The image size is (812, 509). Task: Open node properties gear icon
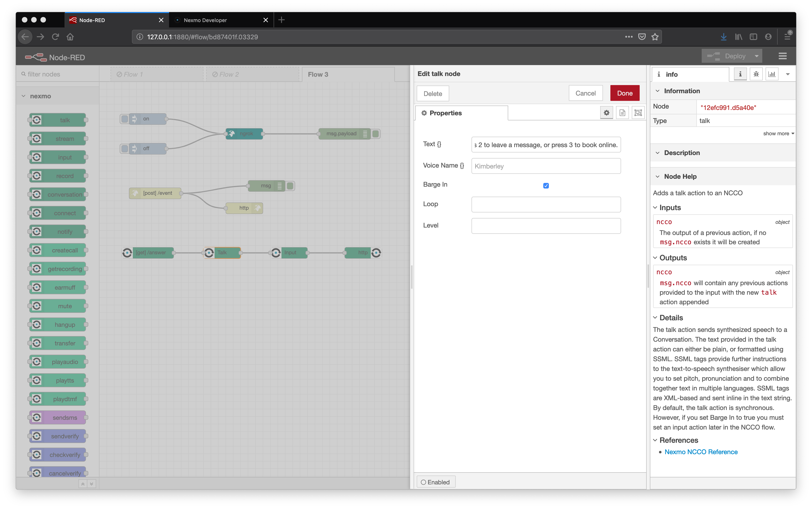pyautogui.click(x=606, y=113)
